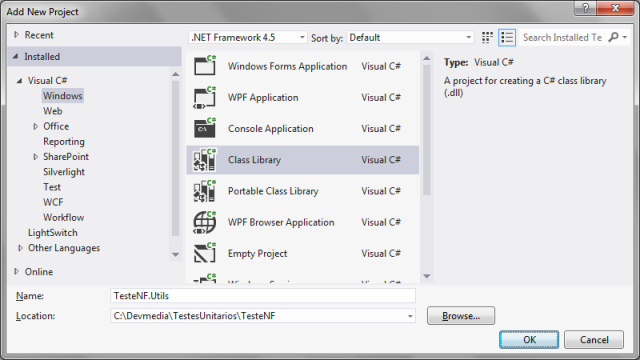Collapse the Visual C# tree node

pyautogui.click(x=19, y=81)
